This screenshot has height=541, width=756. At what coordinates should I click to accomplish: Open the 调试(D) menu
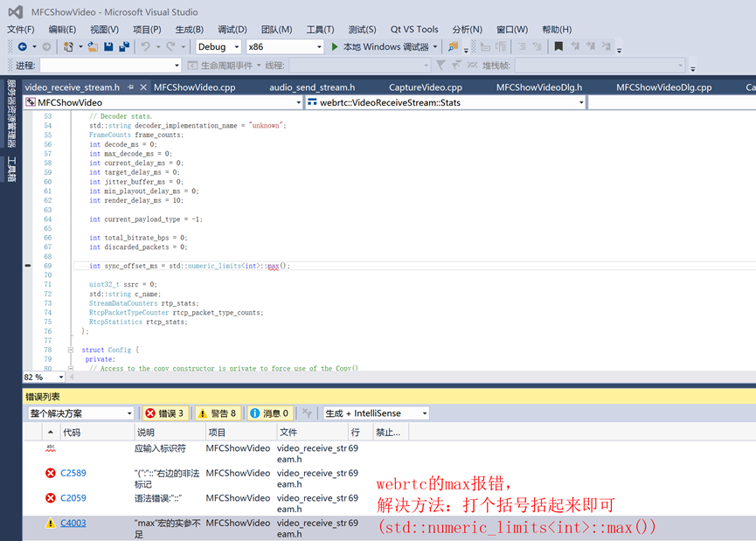pos(232,30)
